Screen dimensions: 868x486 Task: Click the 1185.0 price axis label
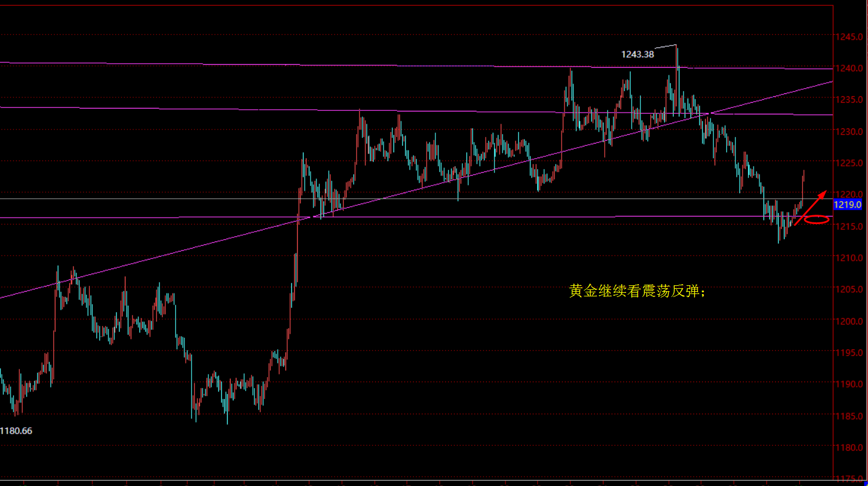pyautogui.click(x=849, y=417)
